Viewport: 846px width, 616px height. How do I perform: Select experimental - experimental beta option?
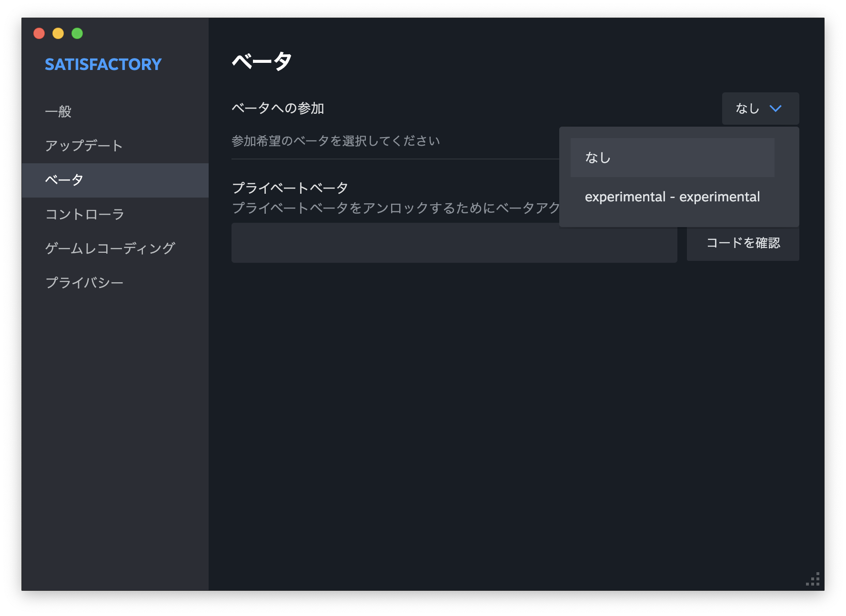(x=672, y=197)
